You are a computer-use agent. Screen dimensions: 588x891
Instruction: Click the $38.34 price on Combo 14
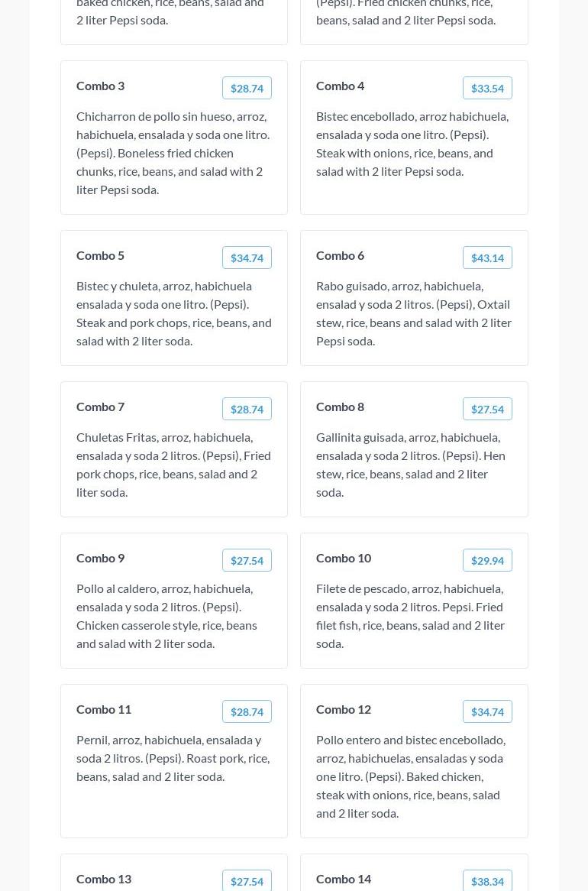click(487, 880)
